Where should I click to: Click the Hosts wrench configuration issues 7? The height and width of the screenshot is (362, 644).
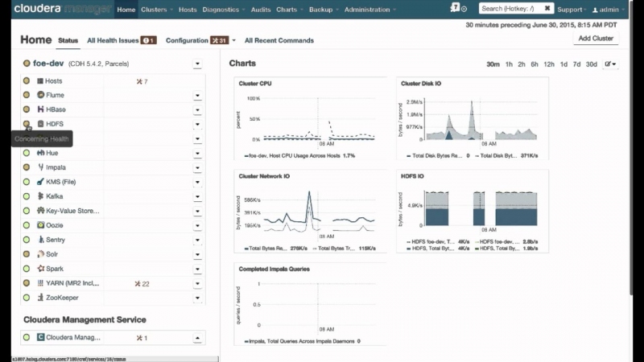142,81
